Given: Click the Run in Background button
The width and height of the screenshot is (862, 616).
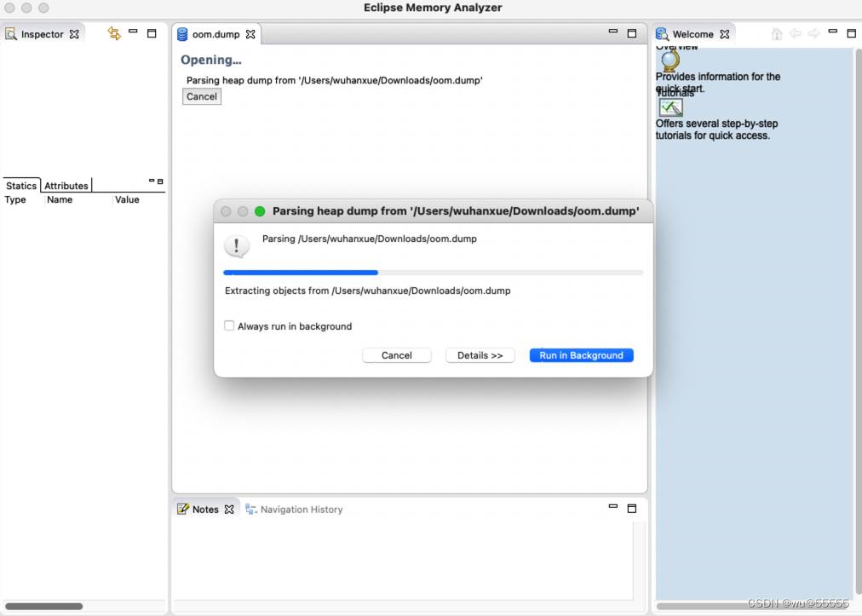Looking at the screenshot, I should tap(581, 355).
